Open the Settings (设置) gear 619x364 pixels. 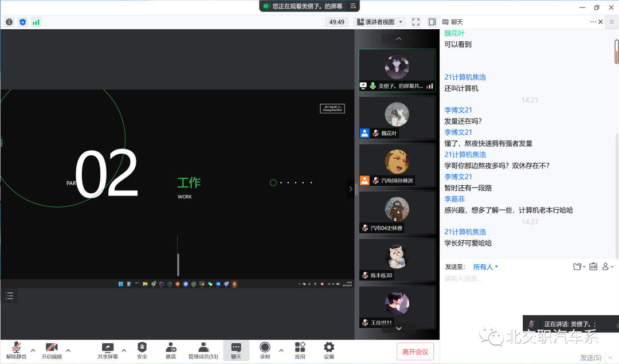click(329, 350)
